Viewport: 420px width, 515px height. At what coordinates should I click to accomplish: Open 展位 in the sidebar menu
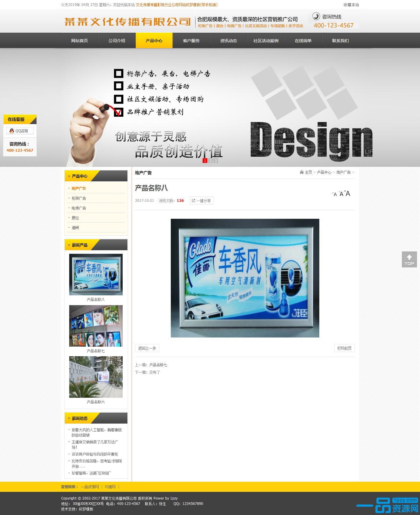tap(75, 218)
